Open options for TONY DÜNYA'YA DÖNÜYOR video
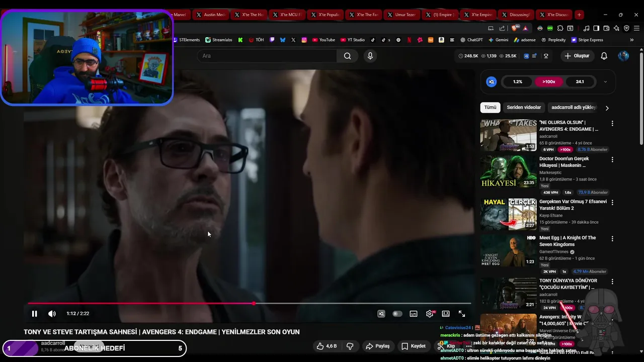Viewport: 644px width, 362px height. (612, 282)
